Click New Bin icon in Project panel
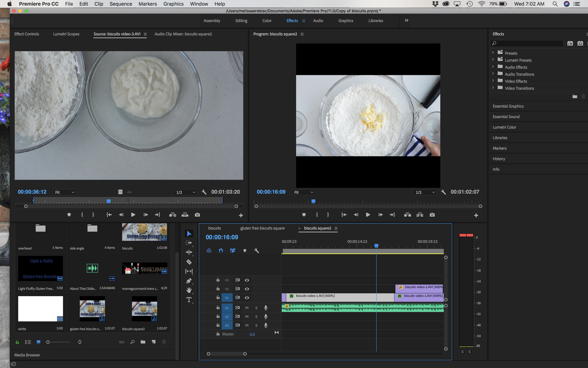588x368 pixels. [x=143, y=342]
